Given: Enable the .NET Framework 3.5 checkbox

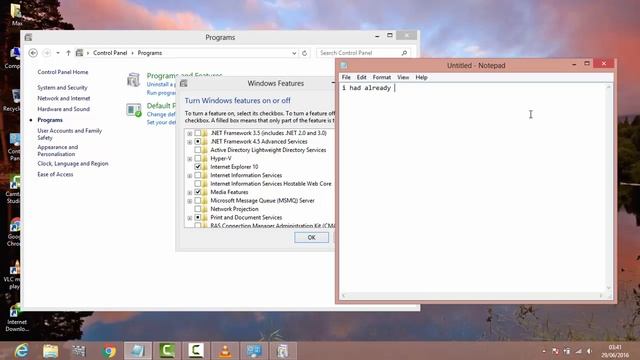Looking at the screenshot, I should point(198,133).
